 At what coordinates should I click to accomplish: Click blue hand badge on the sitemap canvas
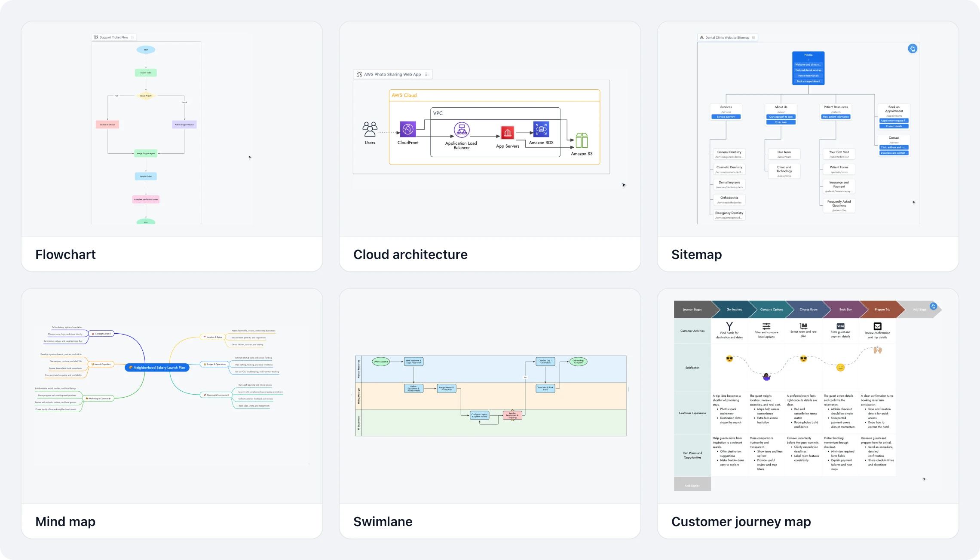click(913, 49)
